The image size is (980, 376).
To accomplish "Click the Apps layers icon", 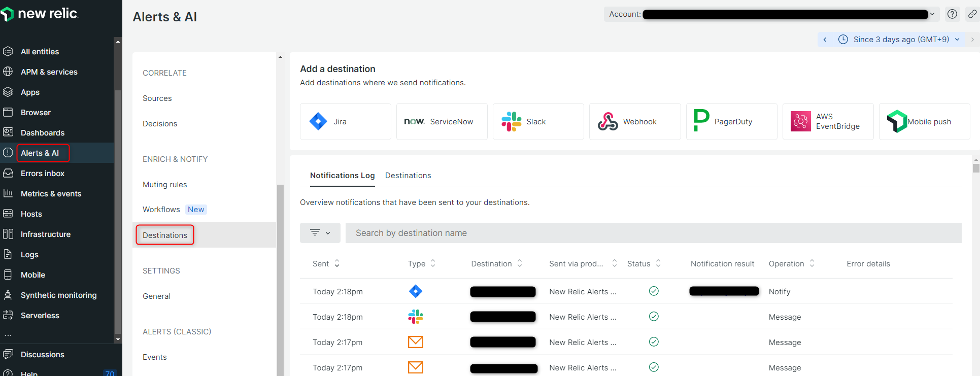I will tap(8, 92).
